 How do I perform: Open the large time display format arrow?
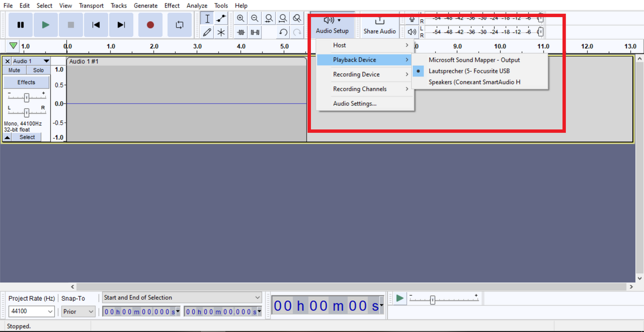click(x=382, y=305)
